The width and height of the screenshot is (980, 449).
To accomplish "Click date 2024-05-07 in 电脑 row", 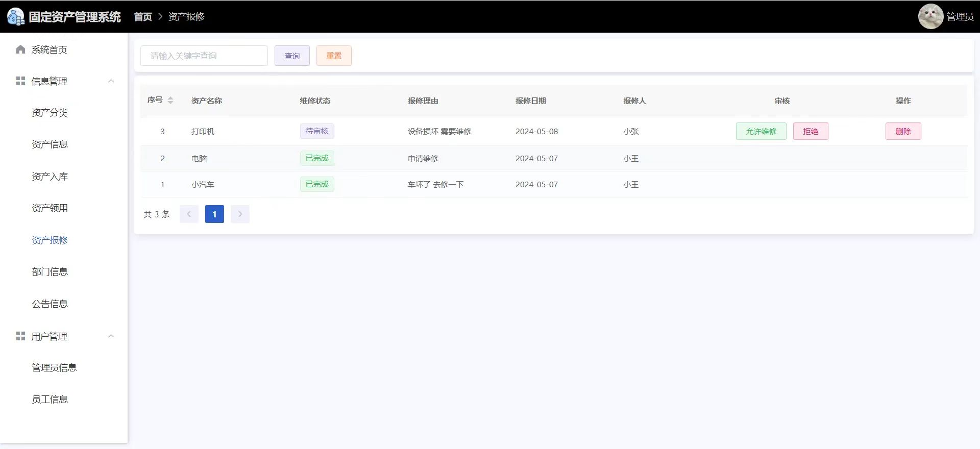I will coord(536,158).
